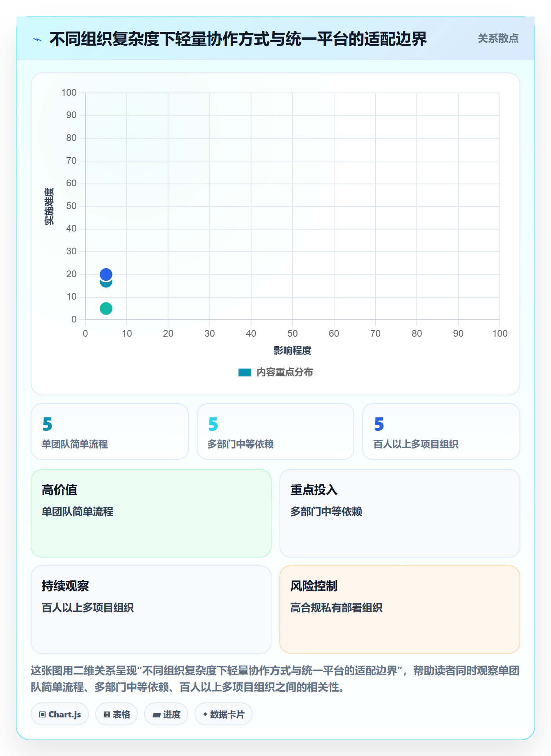Toggle the 内容重点分布 legend color box
This screenshot has width=551, height=756.
click(244, 372)
